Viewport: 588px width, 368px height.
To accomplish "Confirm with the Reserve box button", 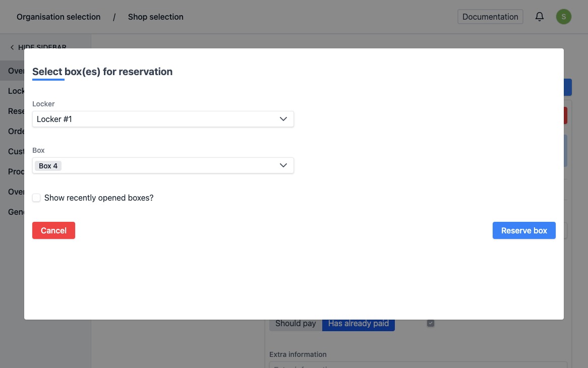I will point(523,230).
